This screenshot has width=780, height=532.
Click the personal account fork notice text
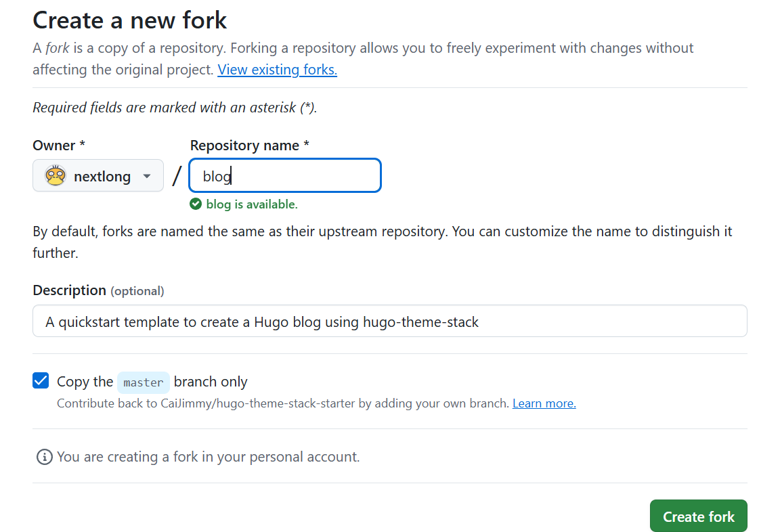click(208, 457)
